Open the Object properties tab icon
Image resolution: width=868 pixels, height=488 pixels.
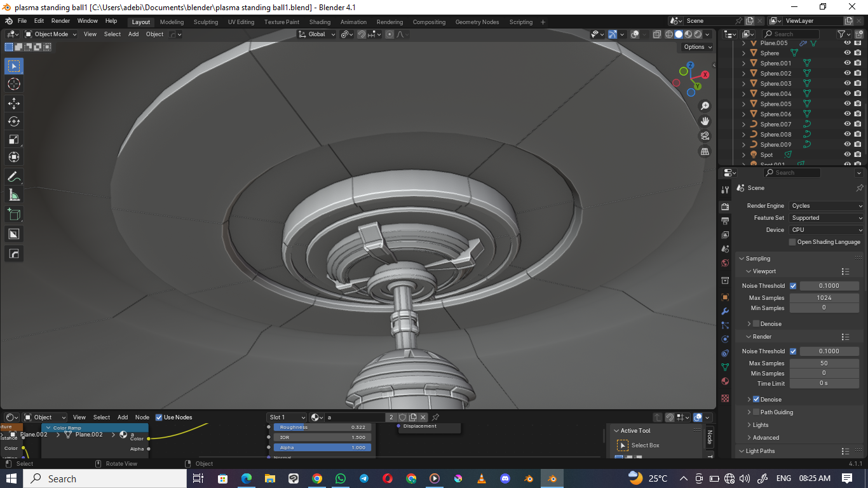tap(725, 297)
